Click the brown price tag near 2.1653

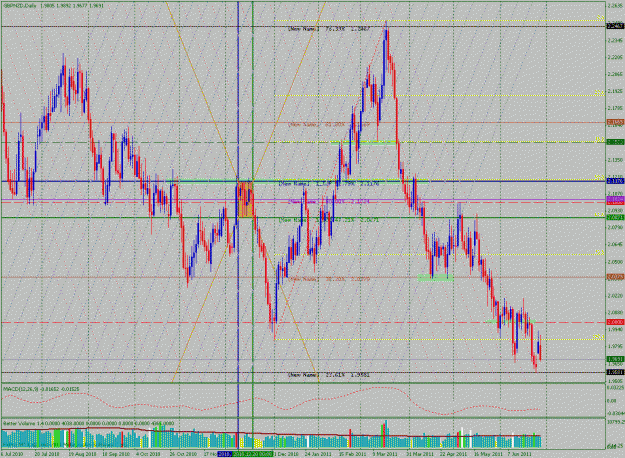615,122
